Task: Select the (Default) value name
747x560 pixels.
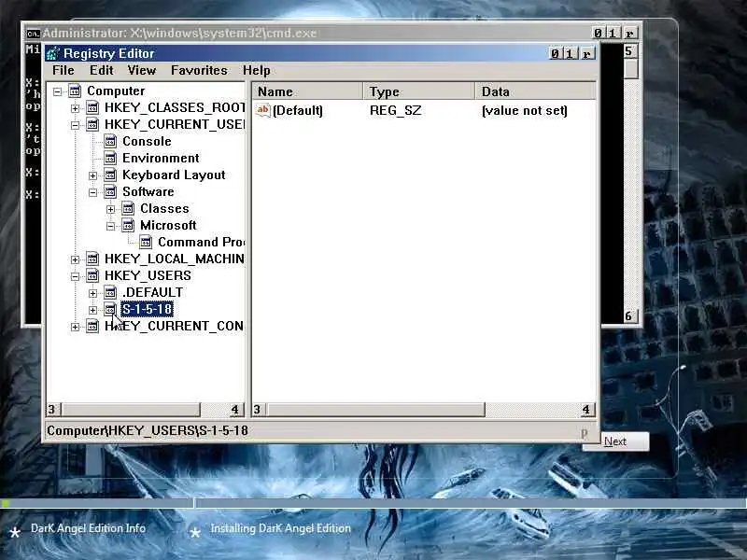Action: click(x=297, y=110)
